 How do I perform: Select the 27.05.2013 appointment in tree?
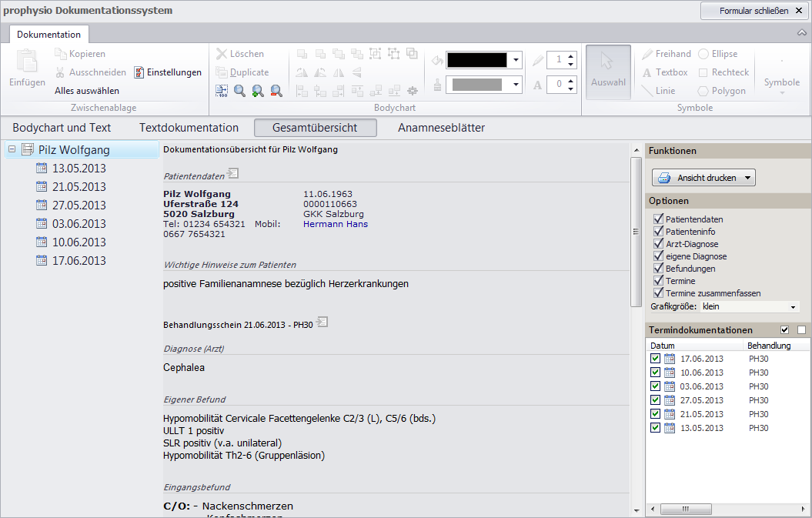[x=79, y=206]
